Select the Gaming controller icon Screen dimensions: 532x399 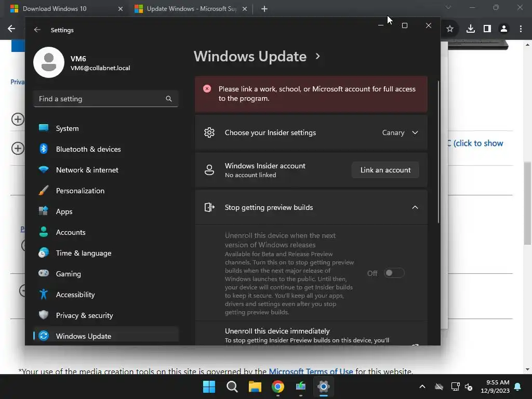tap(44, 273)
